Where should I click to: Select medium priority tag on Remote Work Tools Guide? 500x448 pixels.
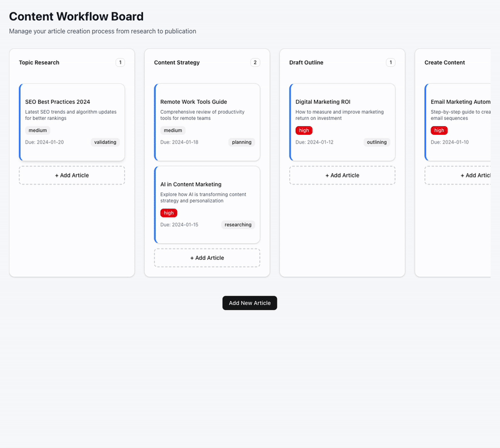(172, 131)
